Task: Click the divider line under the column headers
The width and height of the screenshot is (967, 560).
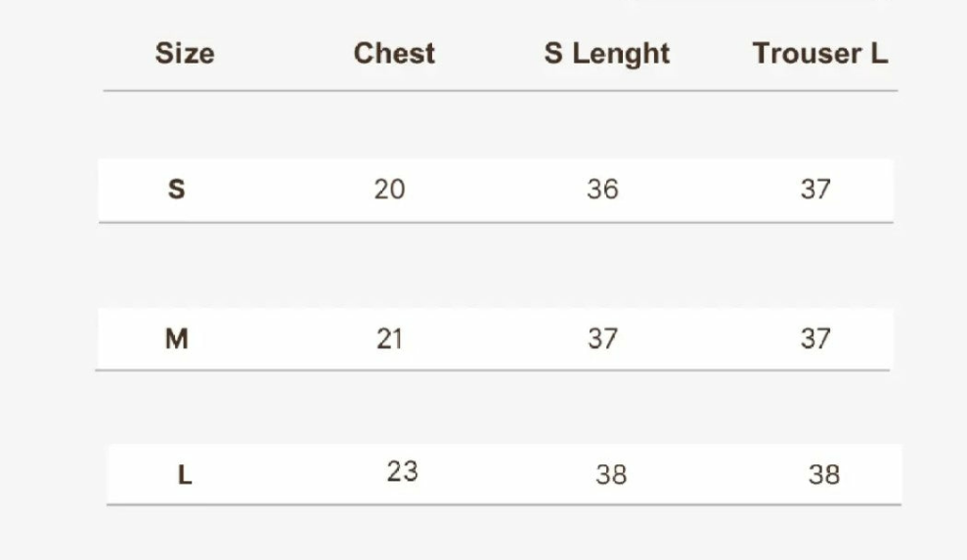Action: (x=500, y=91)
